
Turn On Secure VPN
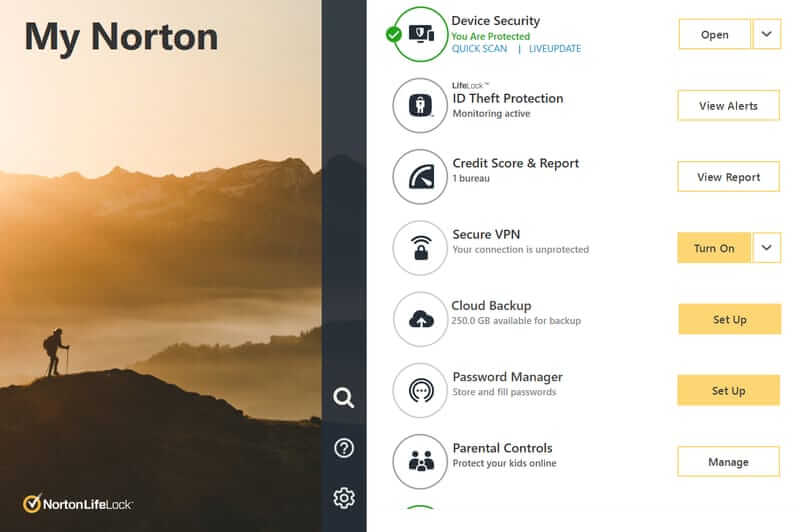[x=714, y=248]
